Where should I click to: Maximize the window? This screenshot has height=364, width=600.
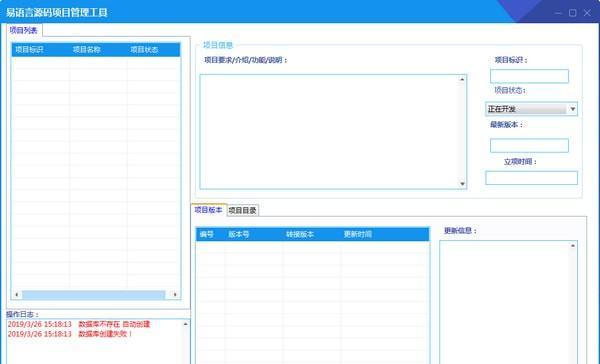(572, 13)
